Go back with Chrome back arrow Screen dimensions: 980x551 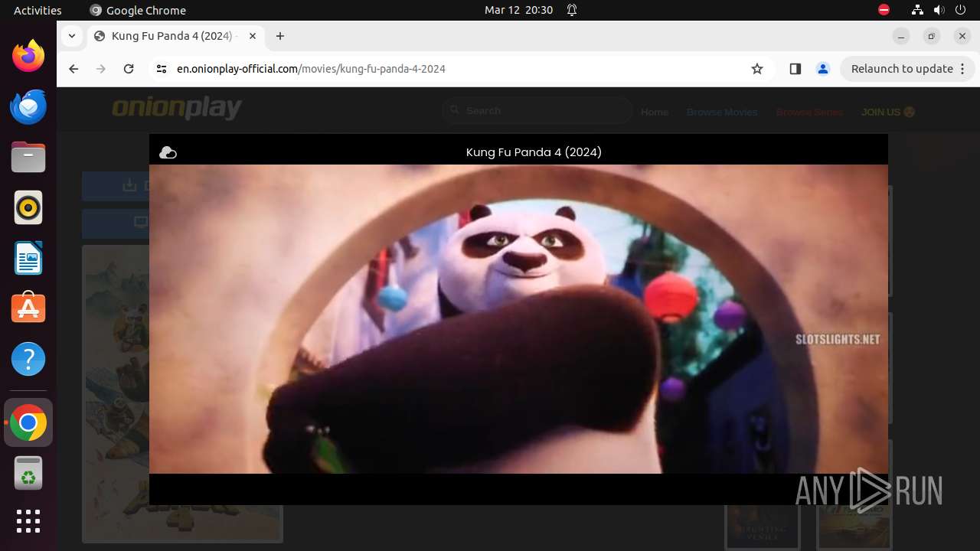(73, 69)
